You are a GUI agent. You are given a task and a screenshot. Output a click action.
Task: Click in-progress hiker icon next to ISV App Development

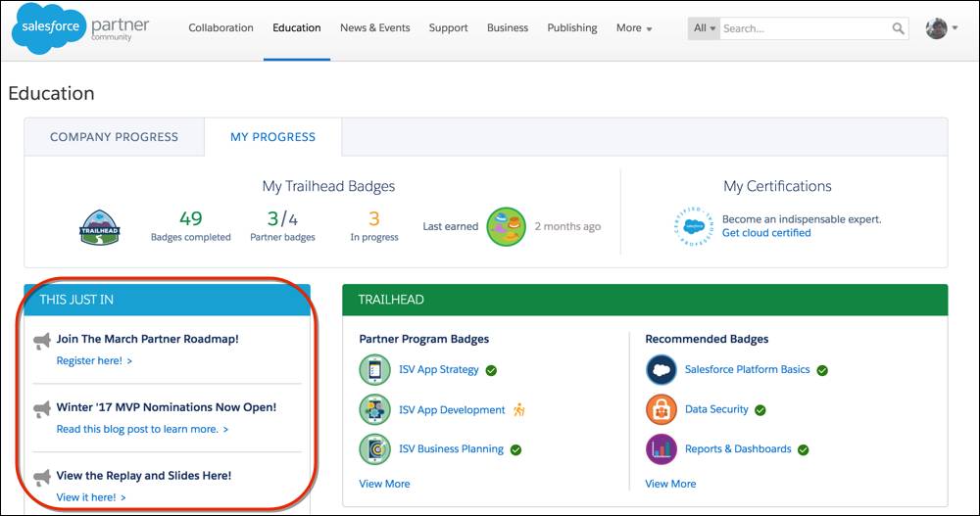(519, 410)
